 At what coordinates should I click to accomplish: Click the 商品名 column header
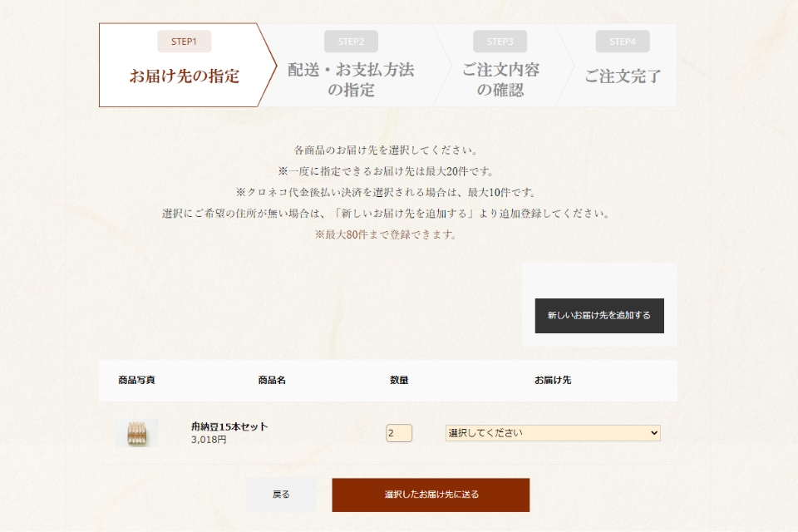tap(272, 380)
